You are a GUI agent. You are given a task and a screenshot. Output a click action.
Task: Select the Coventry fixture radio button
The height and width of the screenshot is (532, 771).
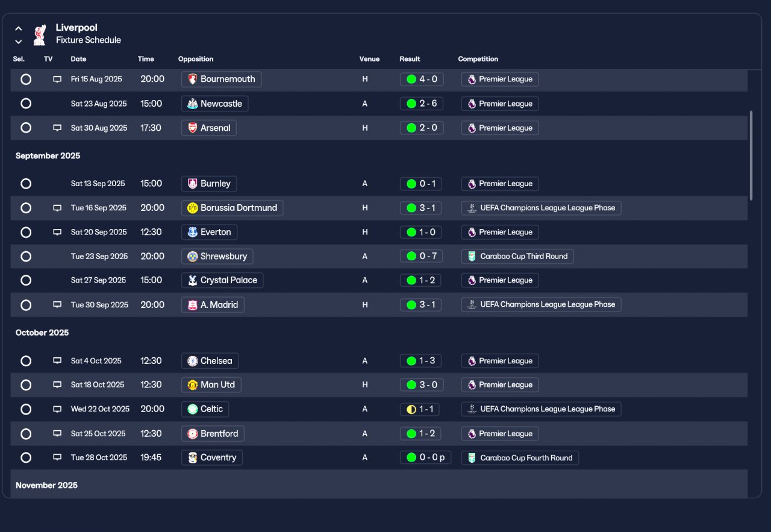[26, 458]
